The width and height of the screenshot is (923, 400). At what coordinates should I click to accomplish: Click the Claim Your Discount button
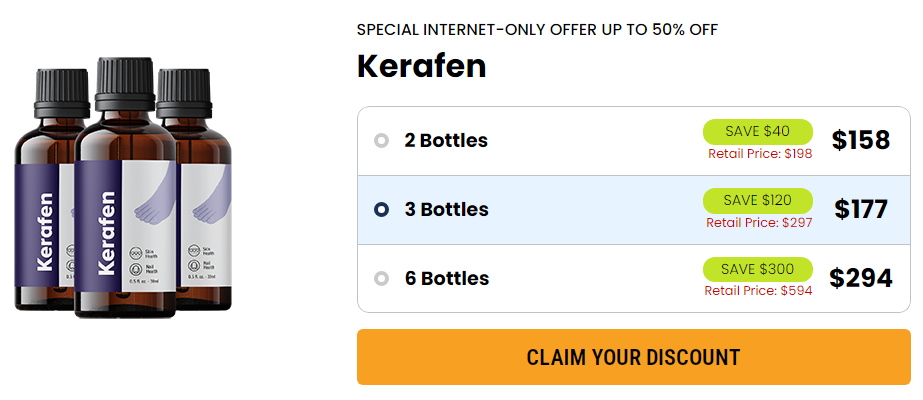pos(633,357)
